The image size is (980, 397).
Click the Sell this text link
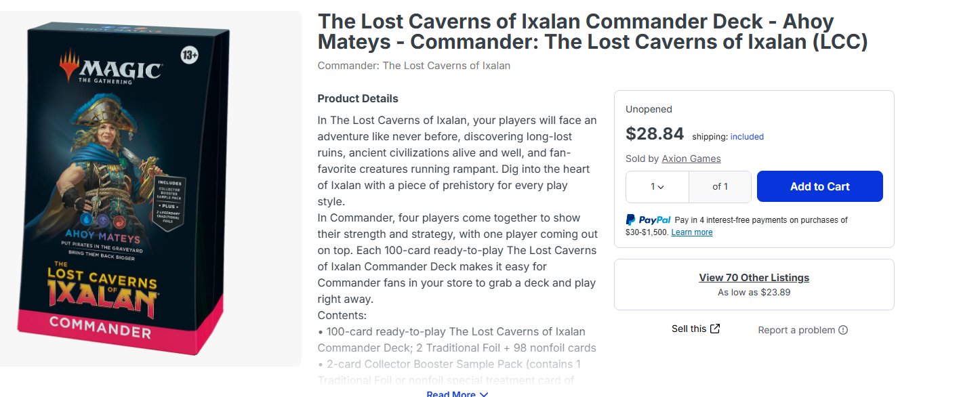[689, 329]
